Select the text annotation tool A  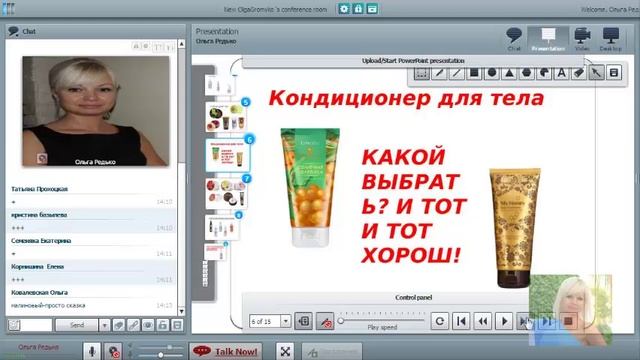click(562, 73)
